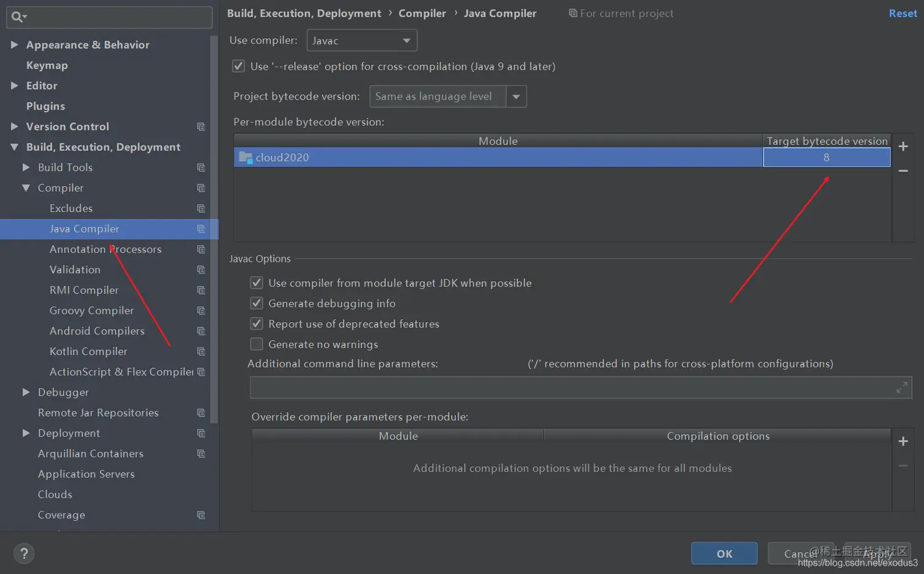Image resolution: width=924 pixels, height=574 pixels.
Task: Expand the Deployment tree node arrow
Action: [x=26, y=433]
